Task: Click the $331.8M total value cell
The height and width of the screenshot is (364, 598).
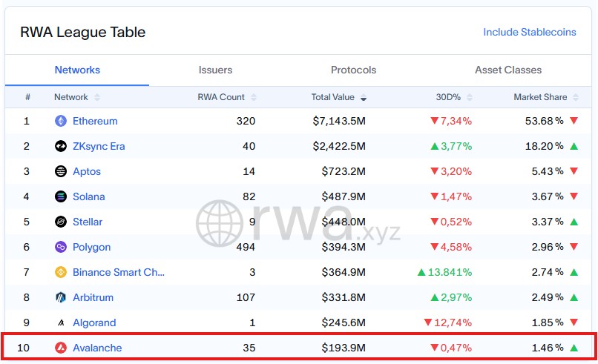Action: click(344, 297)
